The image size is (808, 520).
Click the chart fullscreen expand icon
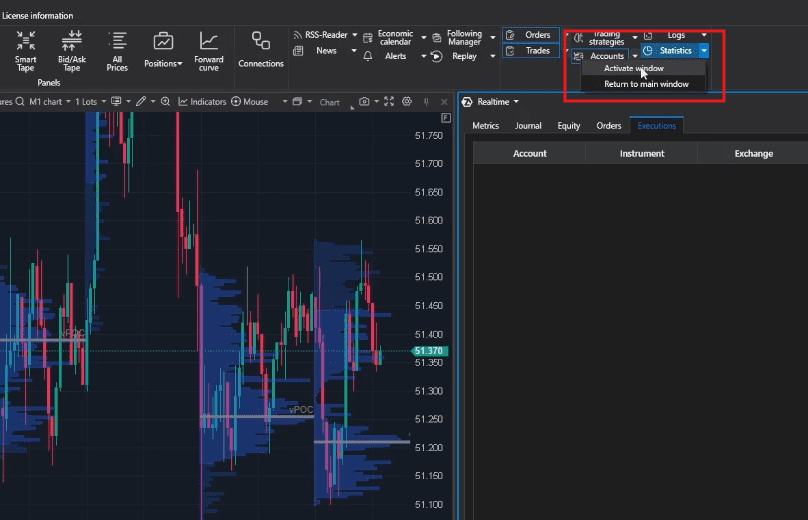(385, 102)
